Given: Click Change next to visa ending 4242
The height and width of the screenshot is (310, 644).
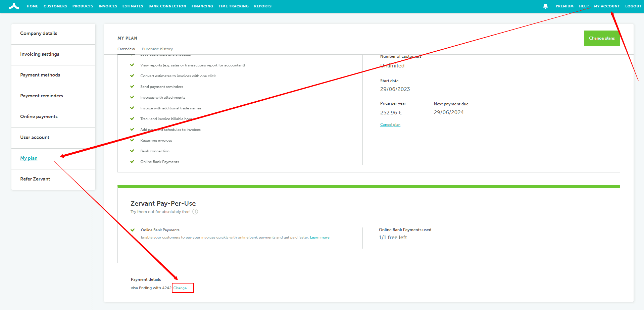Looking at the screenshot, I should coord(180,288).
